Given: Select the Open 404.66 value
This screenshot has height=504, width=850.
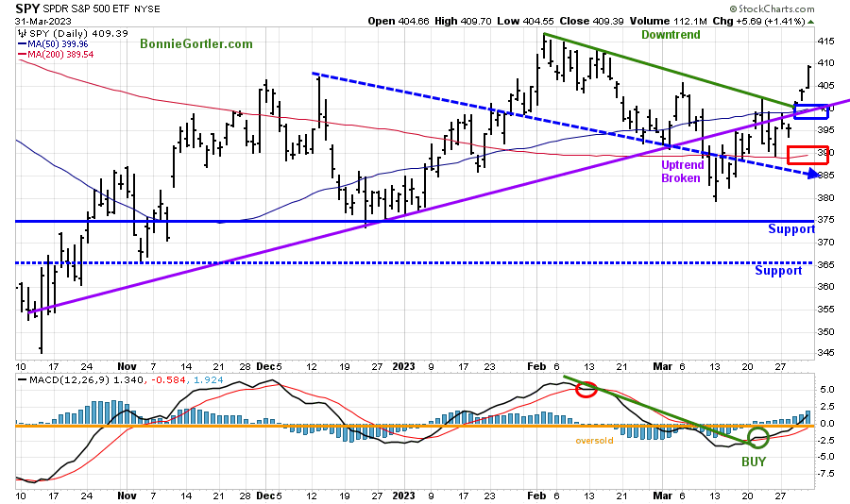Looking at the screenshot, I should click(x=399, y=21).
